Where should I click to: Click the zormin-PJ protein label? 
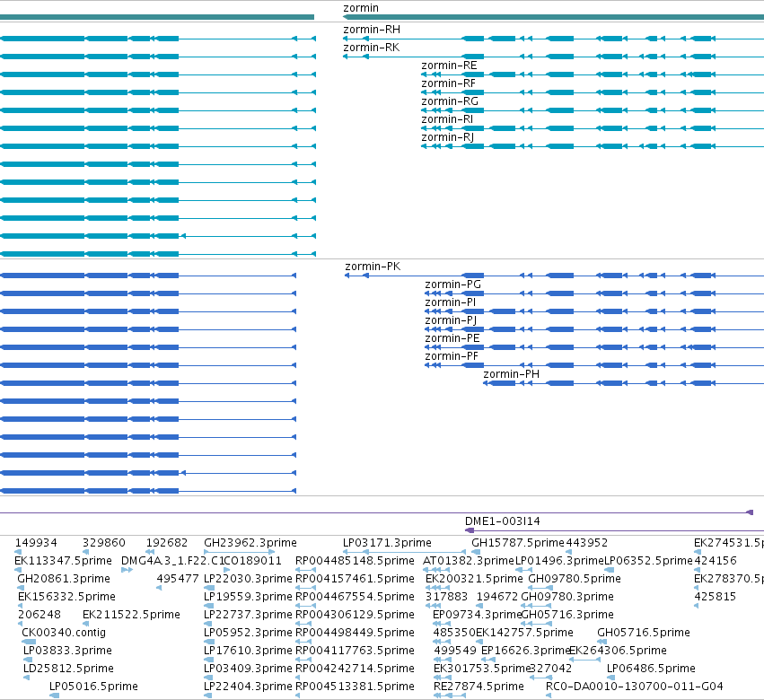point(451,320)
